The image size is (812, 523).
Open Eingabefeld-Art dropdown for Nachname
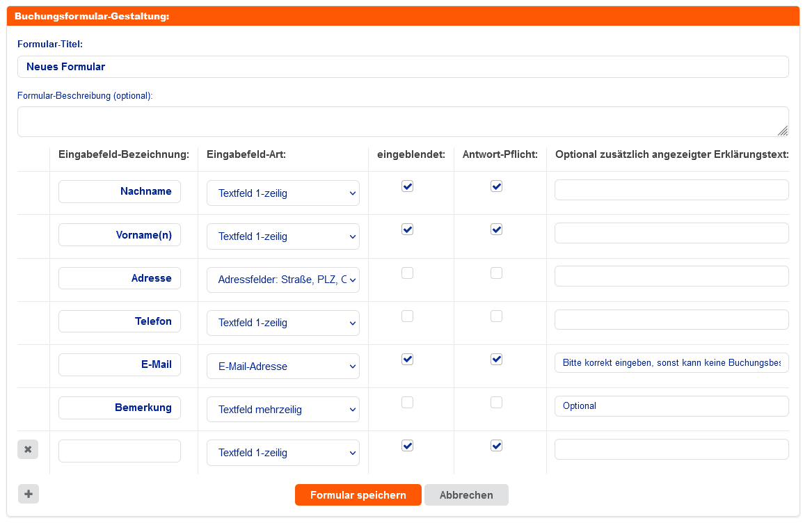click(x=282, y=193)
